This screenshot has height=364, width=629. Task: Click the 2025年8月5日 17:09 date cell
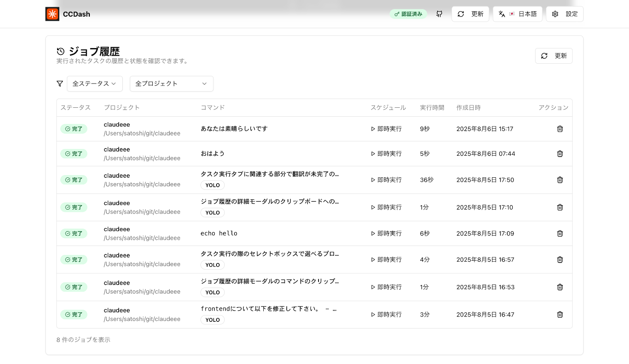coord(485,233)
